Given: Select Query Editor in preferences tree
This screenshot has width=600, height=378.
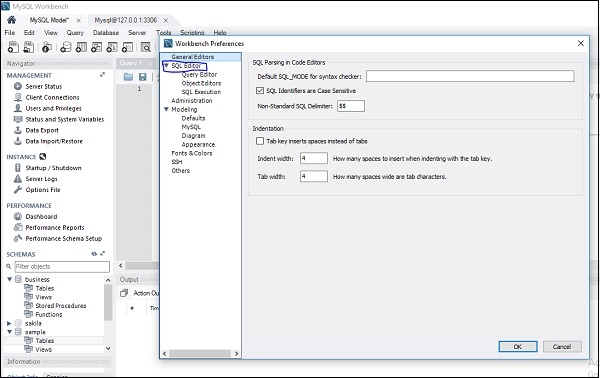Looking at the screenshot, I should [199, 75].
